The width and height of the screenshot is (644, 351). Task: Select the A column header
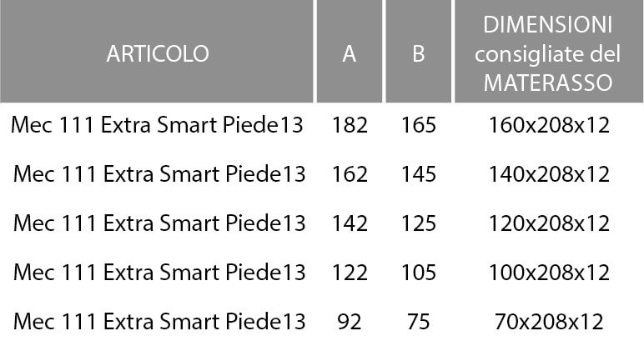click(349, 54)
